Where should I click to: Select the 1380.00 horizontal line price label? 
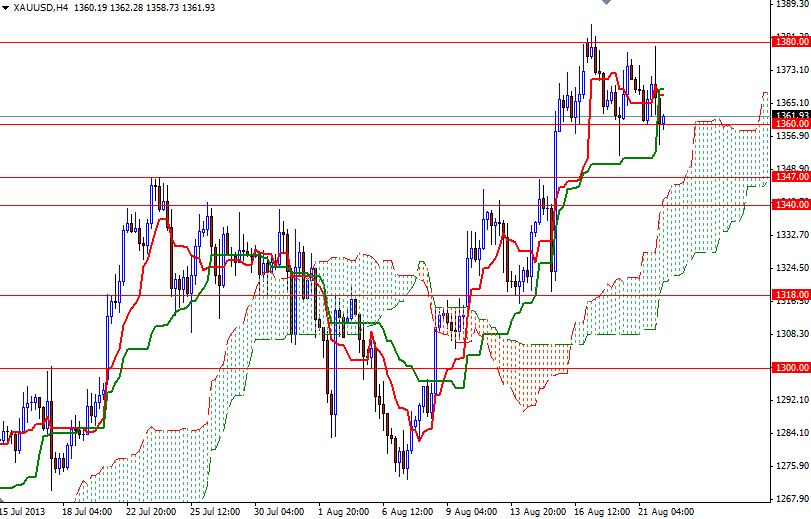click(x=791, y=42)
